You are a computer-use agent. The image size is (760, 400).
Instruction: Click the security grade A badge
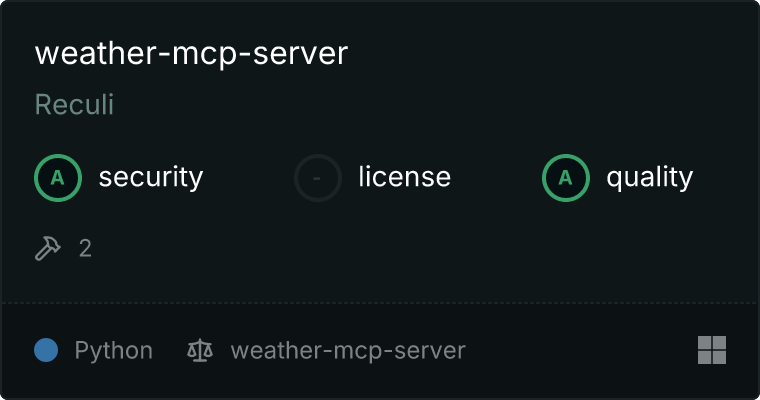click(58, 178)
